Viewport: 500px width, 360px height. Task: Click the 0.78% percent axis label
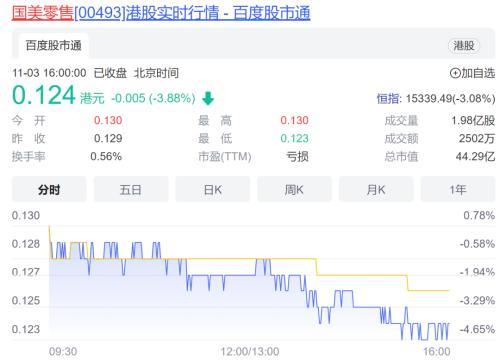pos(479,216)
